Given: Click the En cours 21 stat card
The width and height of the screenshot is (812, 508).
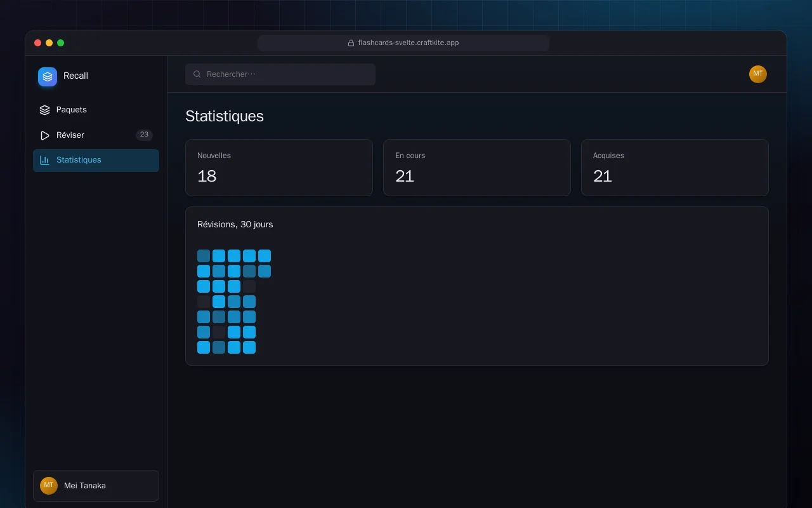Looking at the screenshot, I should 477,168.
